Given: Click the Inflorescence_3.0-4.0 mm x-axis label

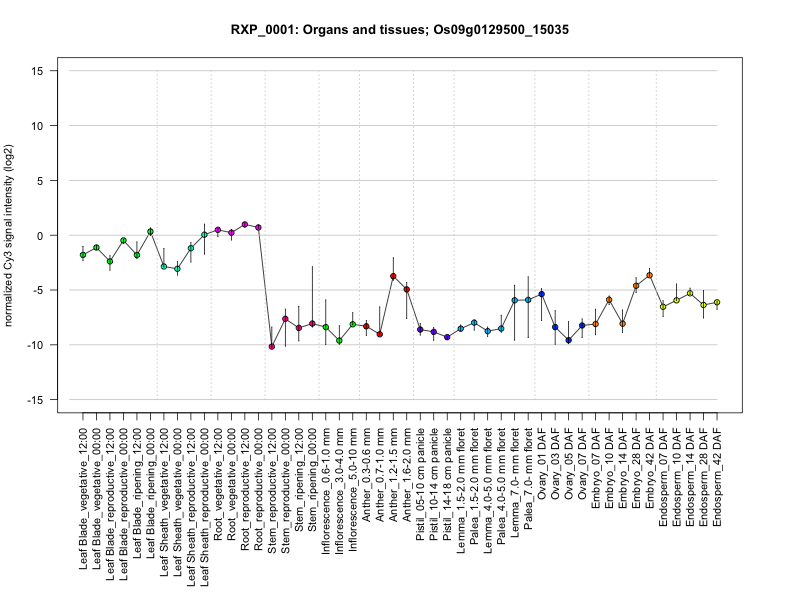Looking at the screenshot, I should pyautogui.click(x=340, y=482).
